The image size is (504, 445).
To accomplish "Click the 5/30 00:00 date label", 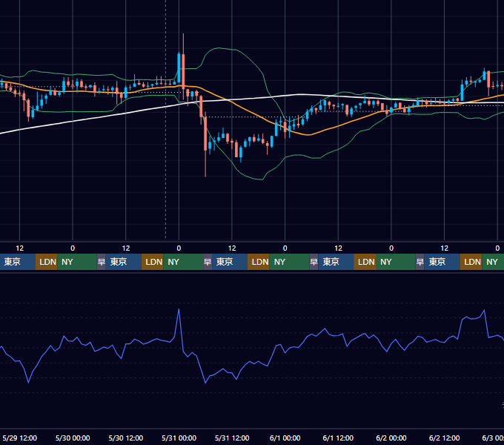I will coord(73,438).
